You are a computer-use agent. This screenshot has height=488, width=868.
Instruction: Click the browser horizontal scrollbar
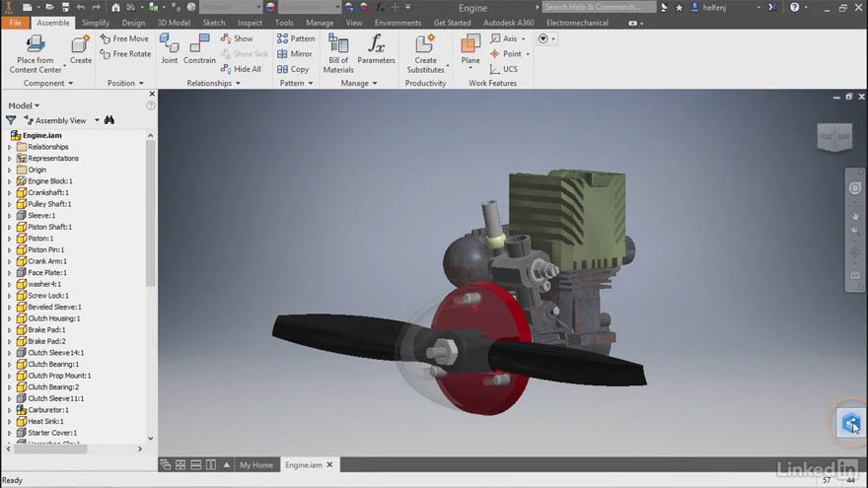pyautogui.click(x=50, y=450)
